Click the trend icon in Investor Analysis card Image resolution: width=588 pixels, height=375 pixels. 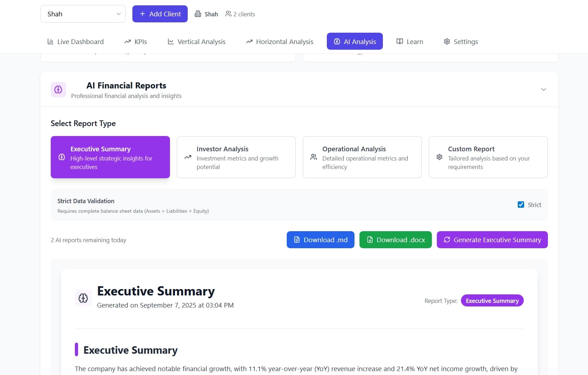188,157
